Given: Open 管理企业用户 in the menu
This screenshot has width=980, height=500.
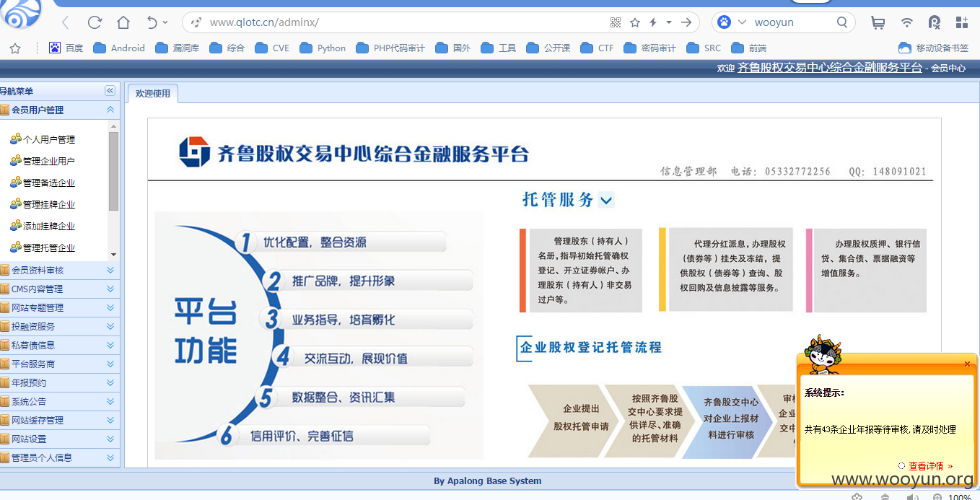Looking at the screenshot, I should (48, 161).
